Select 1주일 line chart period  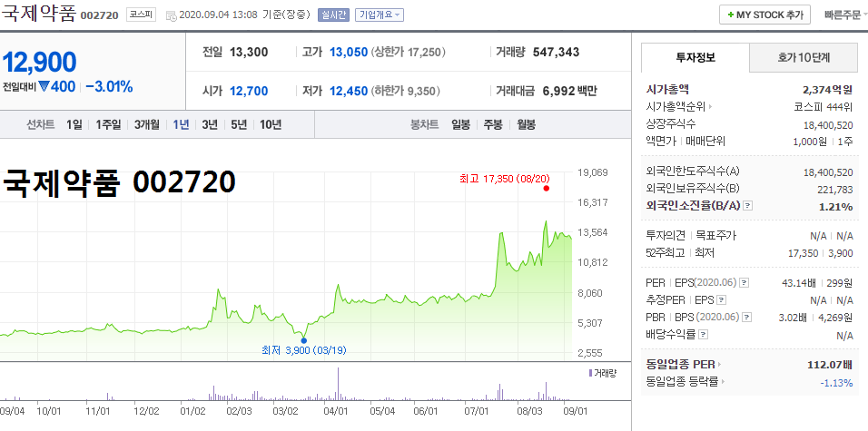108,124
